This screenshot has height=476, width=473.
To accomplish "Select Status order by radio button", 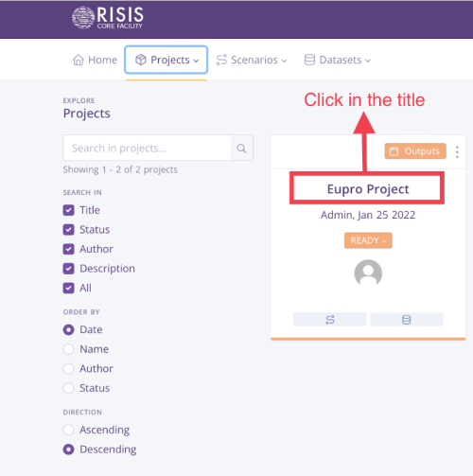I will point(68,388).
